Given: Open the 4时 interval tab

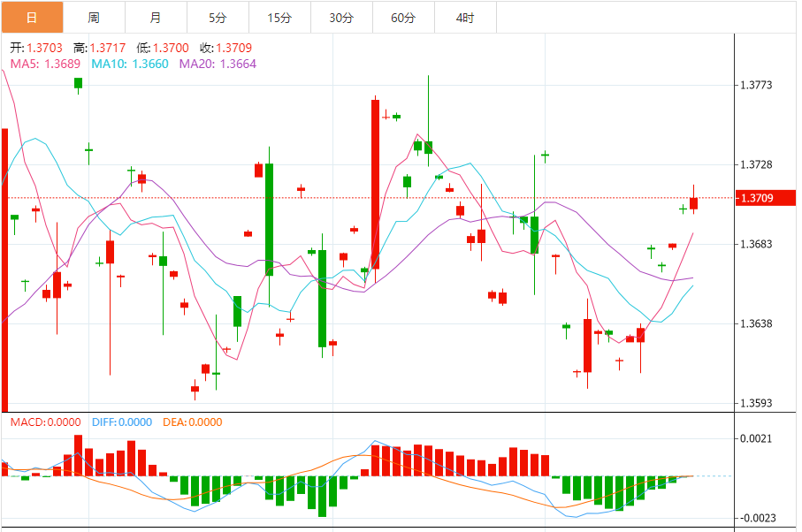Looking at the screenshot, I should pyautogui.click(x=465, y=18).
